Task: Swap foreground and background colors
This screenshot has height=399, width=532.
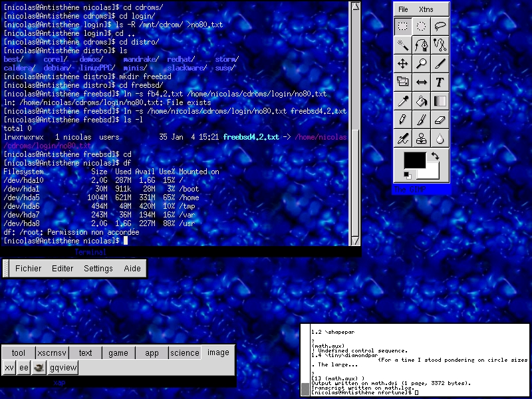Action: (434, 156)
